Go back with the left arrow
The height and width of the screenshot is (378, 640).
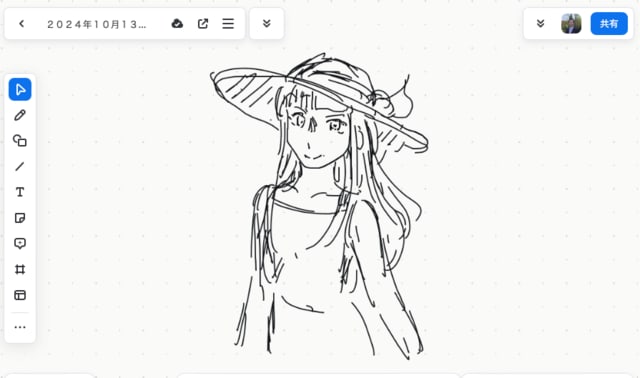(22, 24)
